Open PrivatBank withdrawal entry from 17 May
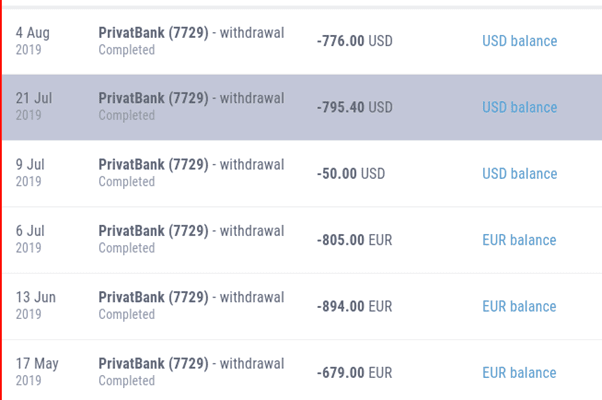The height and width of the screenshot is (400, 602). [191, 364]
